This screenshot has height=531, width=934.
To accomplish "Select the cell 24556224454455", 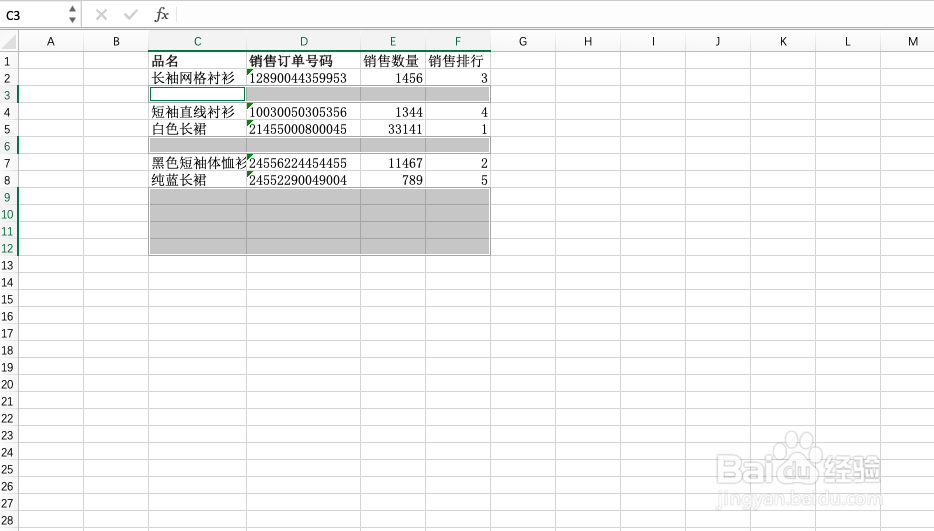I will [304, 163].
